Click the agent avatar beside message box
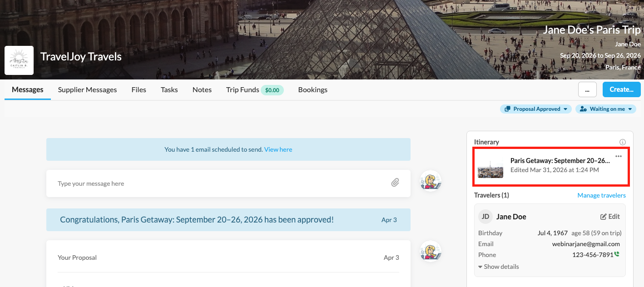Image resolution: width=644 pixels, height=287 pixels. tap(431, 182)
